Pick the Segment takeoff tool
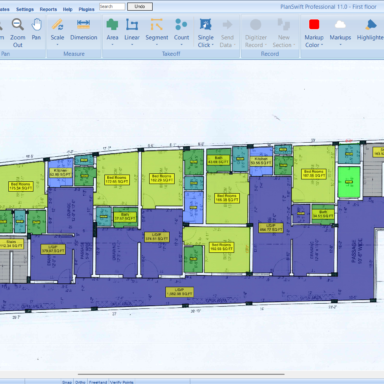 tap(157, 32)
